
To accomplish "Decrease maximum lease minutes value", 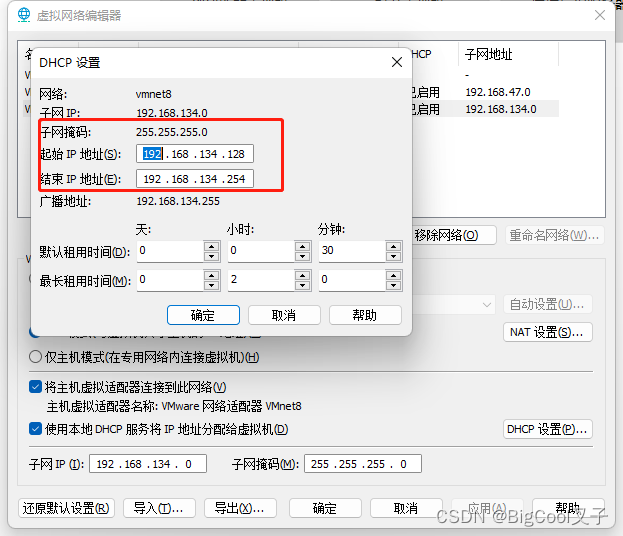I will [393, 285].
